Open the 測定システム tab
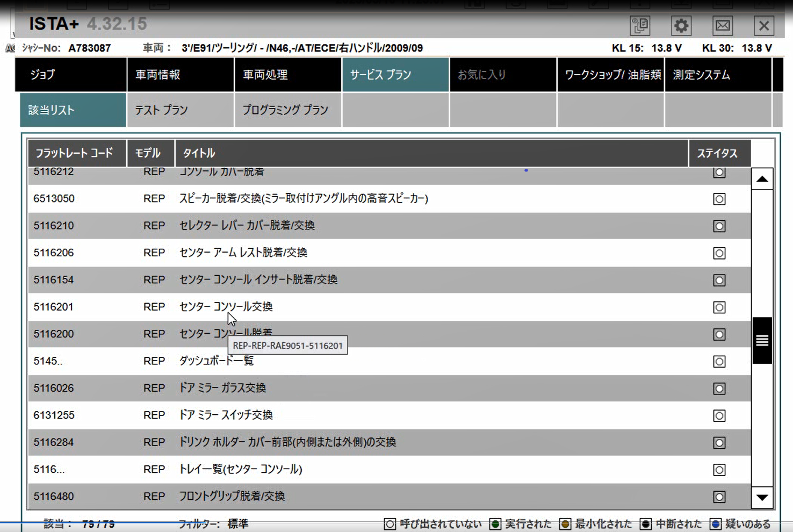793x532 pixels. [x=718, y=75]
